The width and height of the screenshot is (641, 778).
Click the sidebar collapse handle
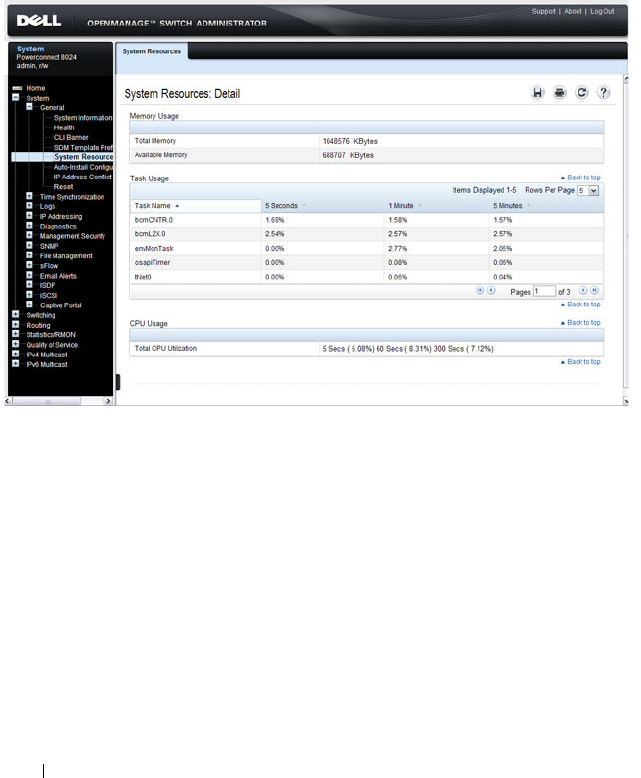118,382
